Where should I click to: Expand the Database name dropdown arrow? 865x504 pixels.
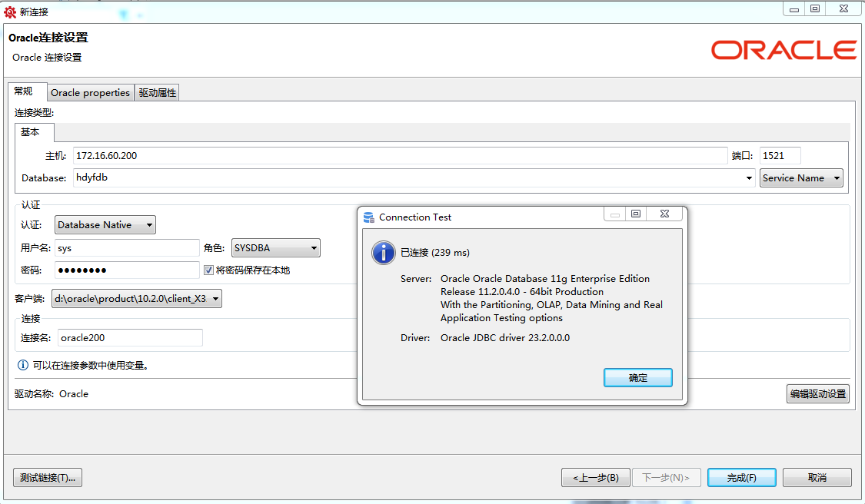(749, 178)
